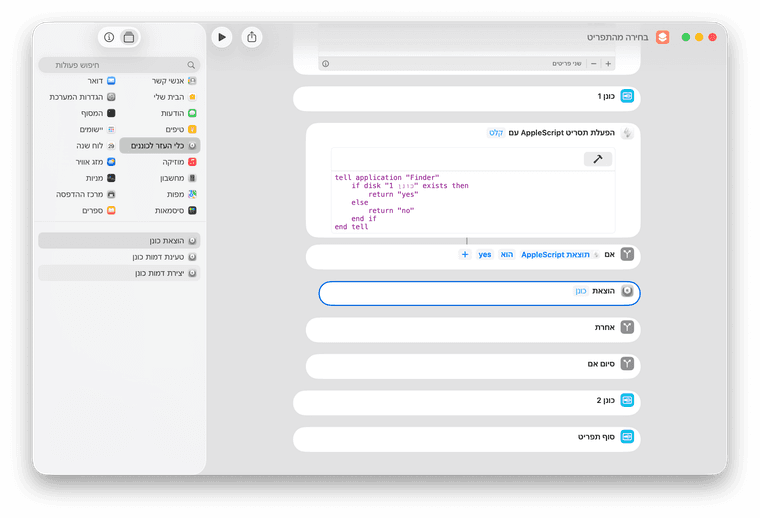Screen dimensions: 760x518
Task: Open the share button in the toolbar
Action: (x=252, y=37)
